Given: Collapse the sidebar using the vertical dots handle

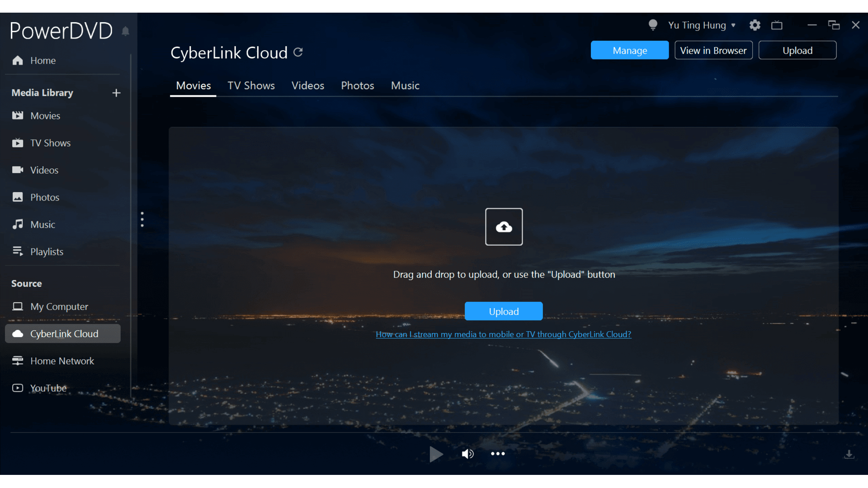Looking at the screenshot, I should pos(142,219).
